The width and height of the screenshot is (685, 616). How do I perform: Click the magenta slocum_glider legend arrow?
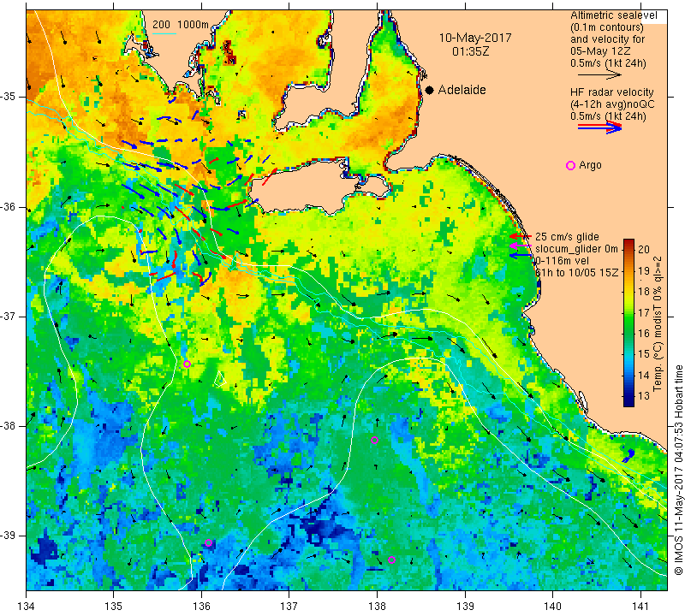521,246
